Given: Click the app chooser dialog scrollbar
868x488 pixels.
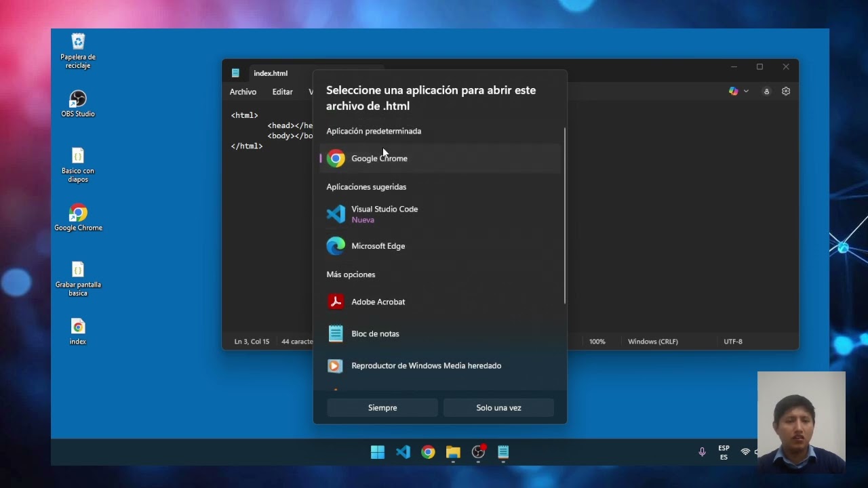Looking at the screenshot, I should [564, 216].
